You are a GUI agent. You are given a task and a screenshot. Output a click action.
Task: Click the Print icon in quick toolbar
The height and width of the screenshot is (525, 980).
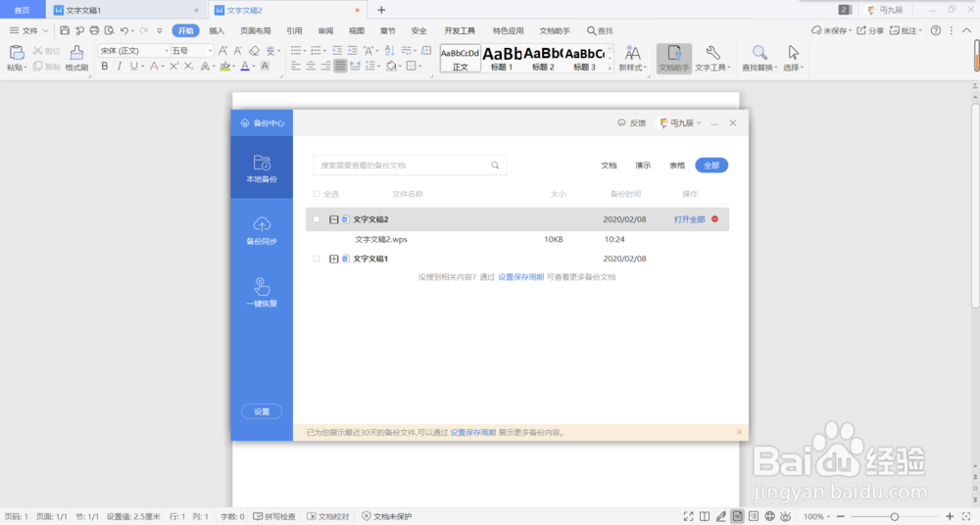tap(94, 30)
